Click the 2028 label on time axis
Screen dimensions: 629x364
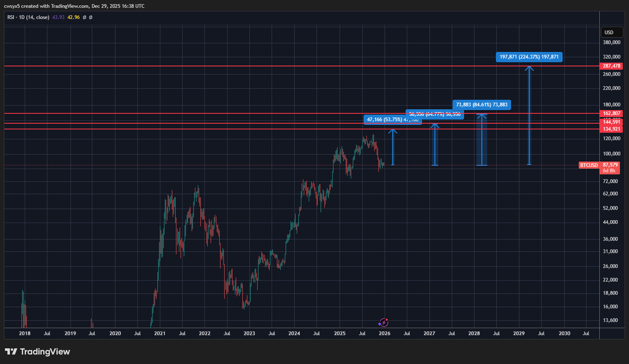click(474, 333)
